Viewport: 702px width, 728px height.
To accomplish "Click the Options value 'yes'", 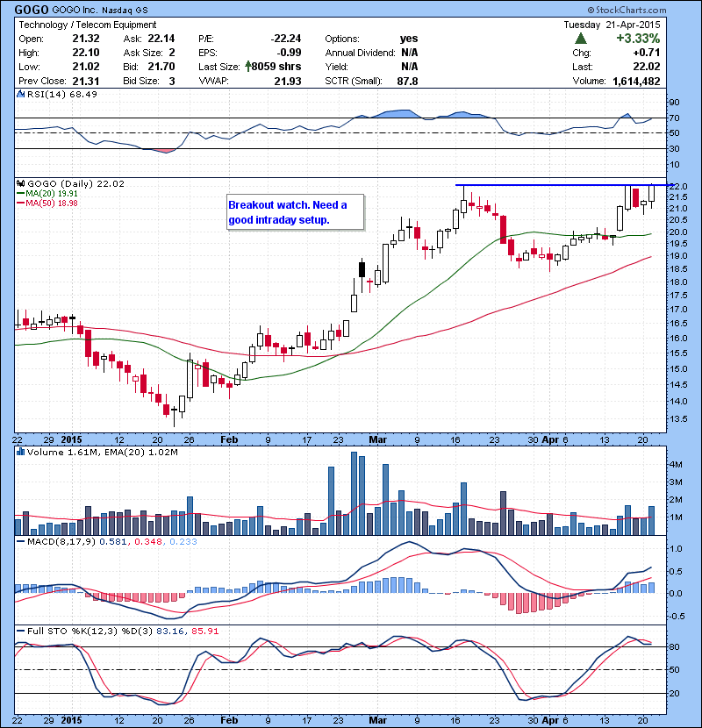I will click(409, 39).
